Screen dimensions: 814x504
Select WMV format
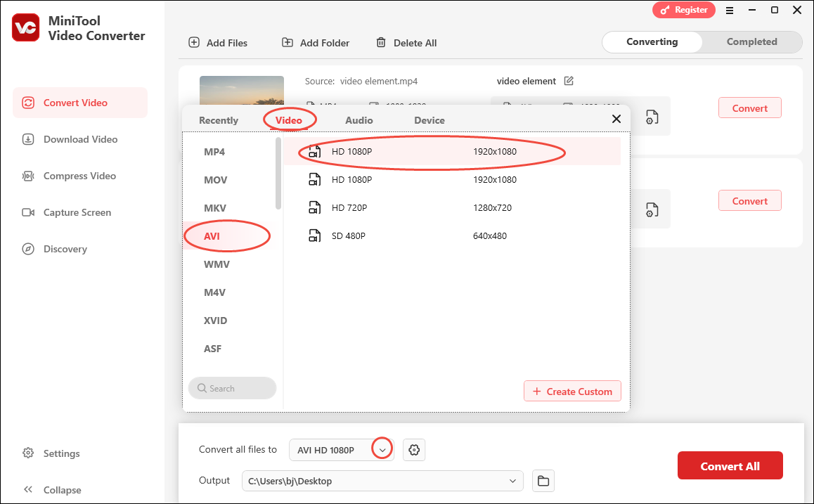(x=217, y=264)
